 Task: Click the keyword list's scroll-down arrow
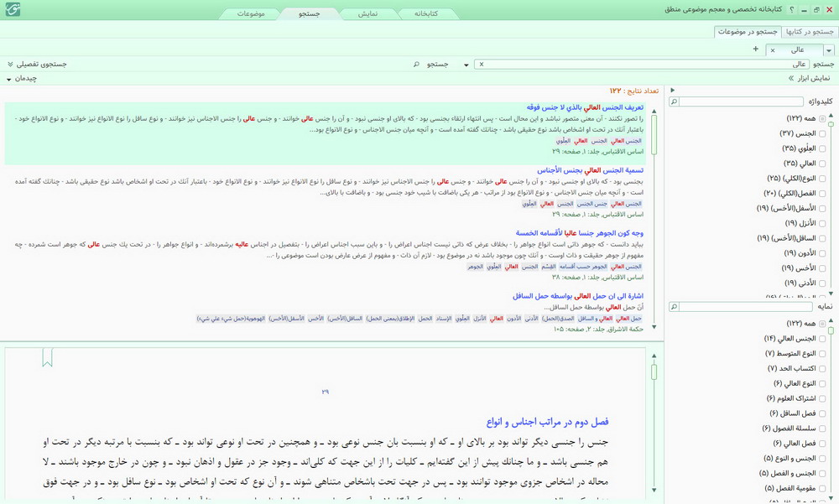[x=831, y=294]
